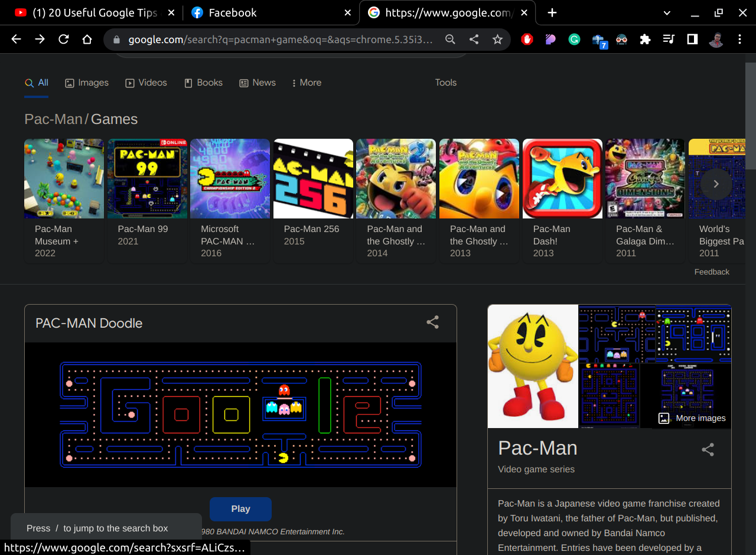Start the PAC-MAN Doodle with Play

(x=240, y=509)
